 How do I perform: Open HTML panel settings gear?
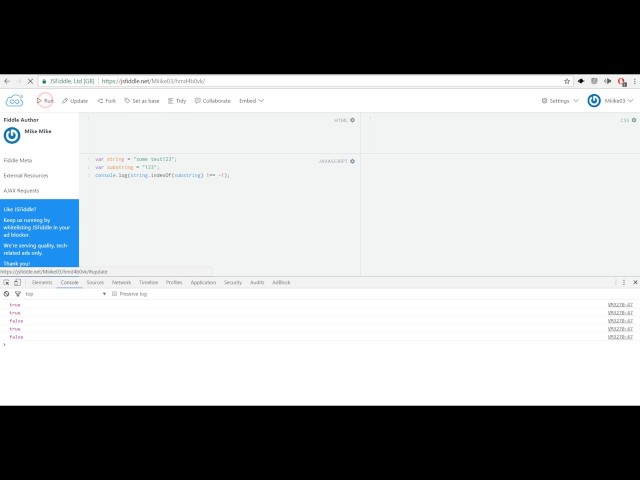[x=353, y=120]
